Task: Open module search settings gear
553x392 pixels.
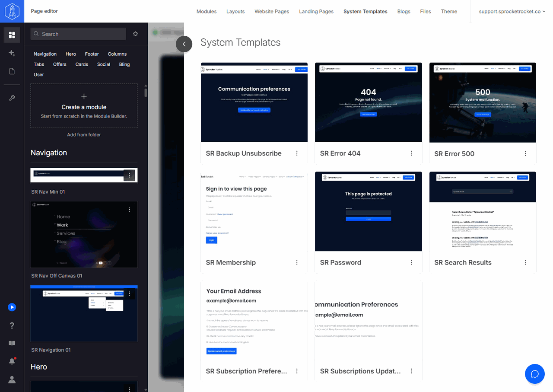Action: click(136, 34)
